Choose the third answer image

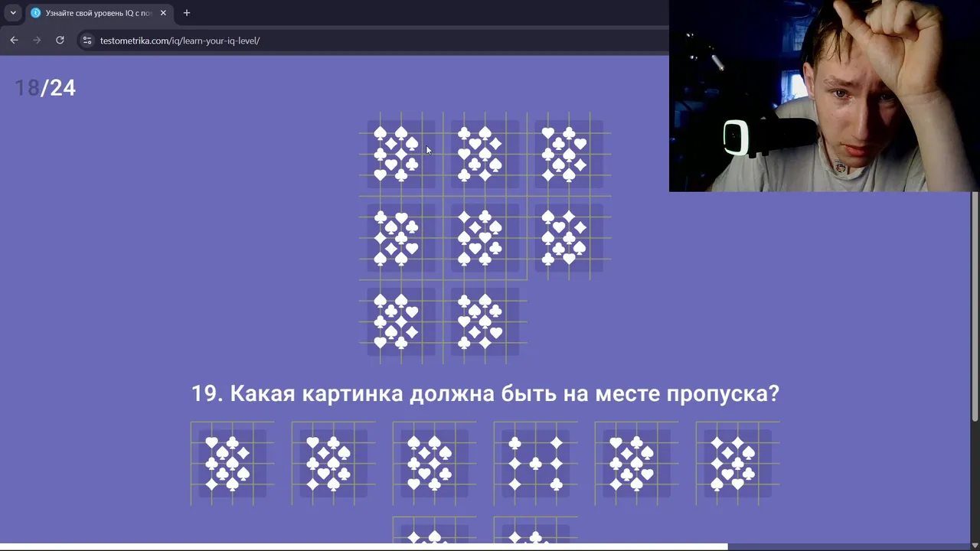(435, 463)
